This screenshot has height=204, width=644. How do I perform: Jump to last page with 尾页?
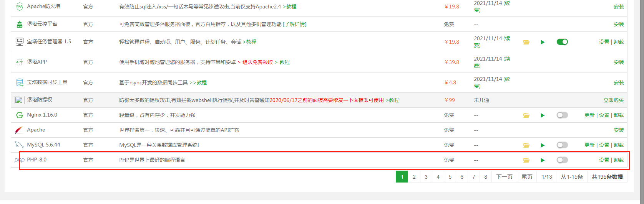(527, 177)
